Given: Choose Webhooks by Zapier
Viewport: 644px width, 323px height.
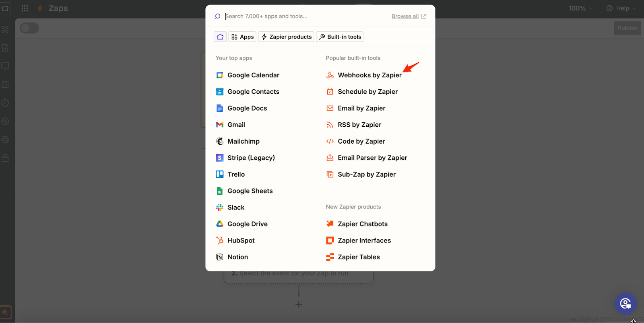Looking at the screenshot, I should [x=364, y=75].
